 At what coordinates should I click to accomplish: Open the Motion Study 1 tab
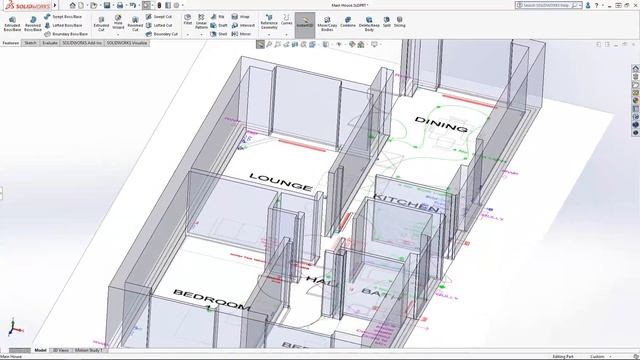coord(89,350)
